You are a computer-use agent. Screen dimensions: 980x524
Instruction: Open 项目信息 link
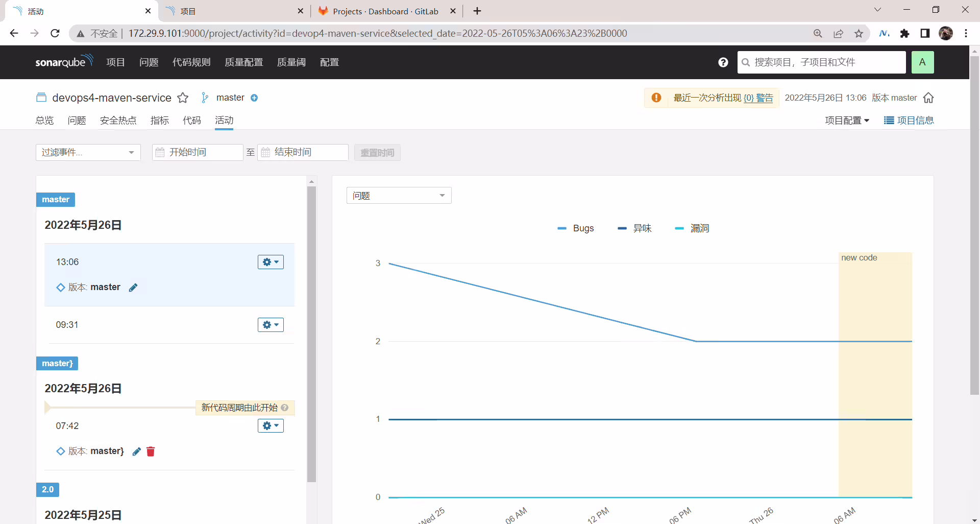(909, 121)
